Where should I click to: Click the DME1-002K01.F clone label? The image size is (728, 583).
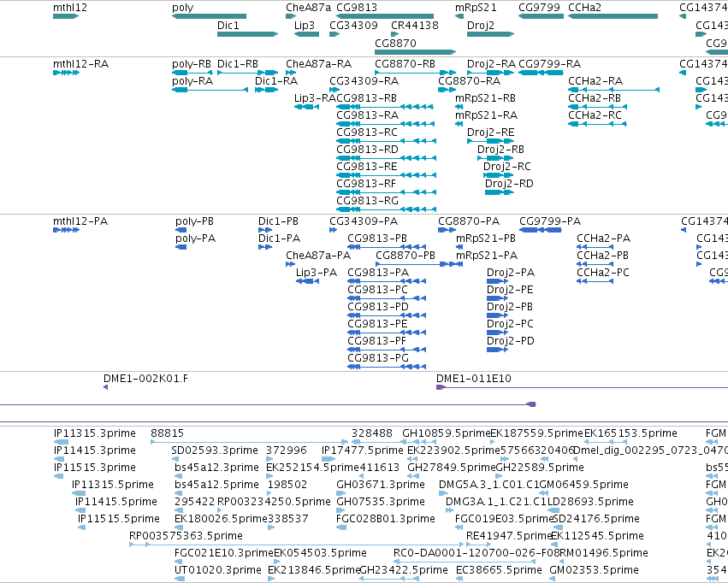pos(145,379)
